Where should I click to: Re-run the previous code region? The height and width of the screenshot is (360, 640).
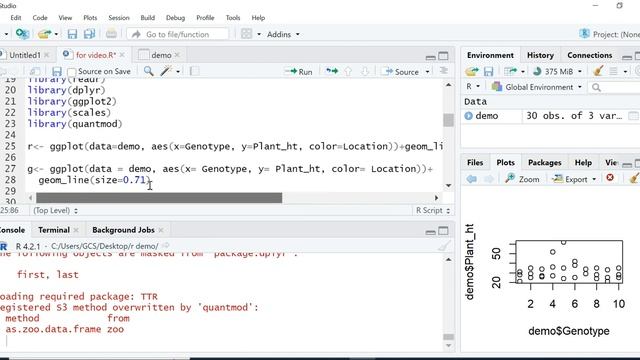point(332,71)
